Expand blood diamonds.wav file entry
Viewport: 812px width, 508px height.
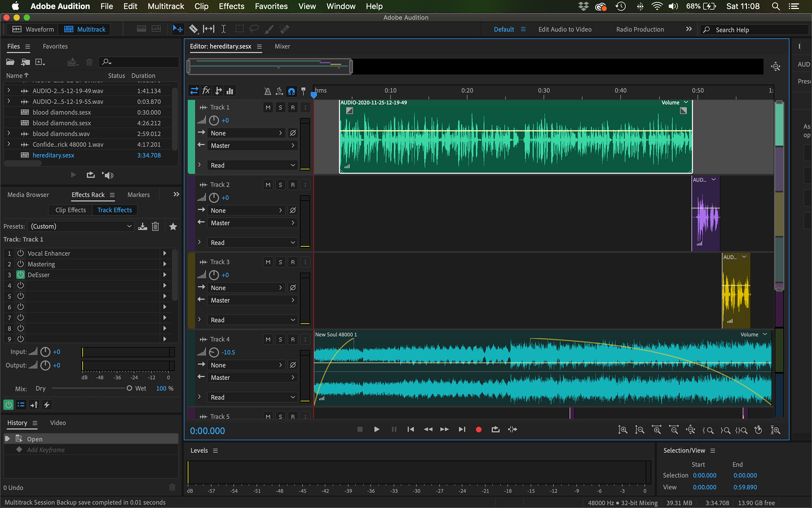pos(8,133)
